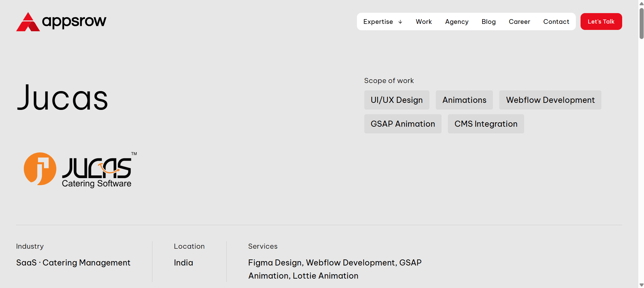This screenshot has width=644, height=288.
Task: Open the Blog link in navbar
Action: 489,22
